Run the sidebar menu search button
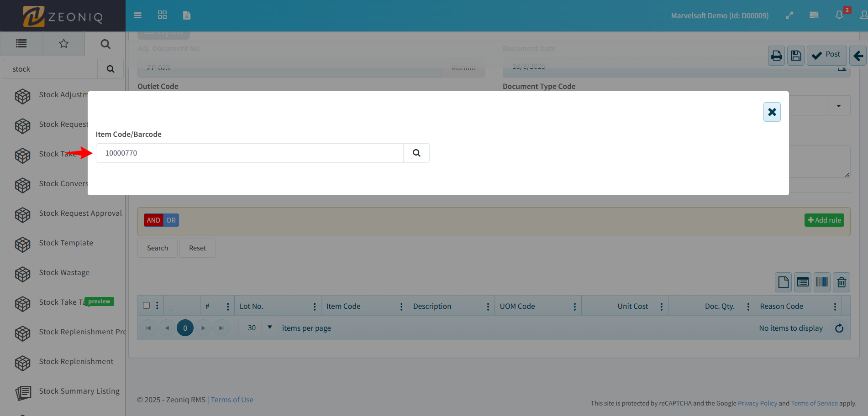Screen dimensions: 868x416 coord(110,69)
